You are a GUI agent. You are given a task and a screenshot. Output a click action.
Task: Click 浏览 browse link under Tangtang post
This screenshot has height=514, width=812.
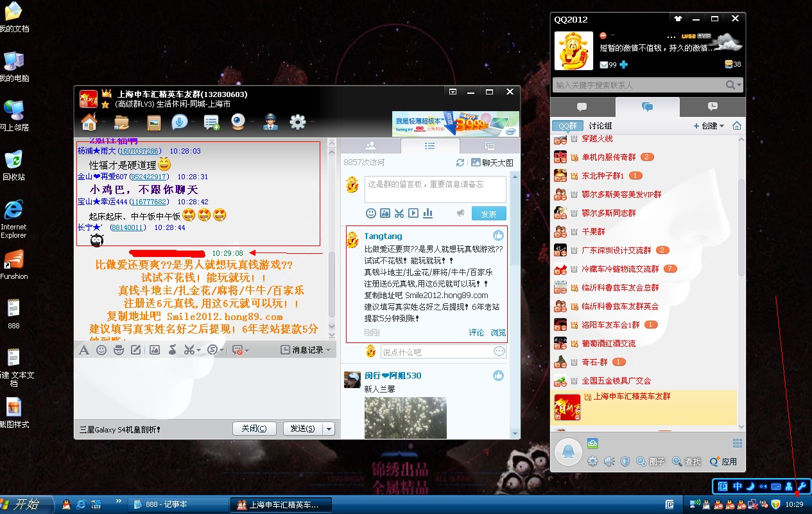(498, 333)
